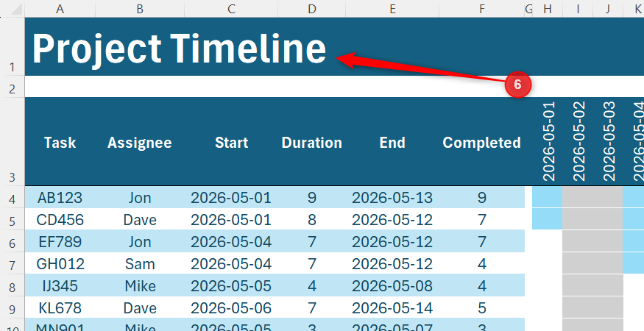
Task: Select column D header
Action: coord(312,9)
